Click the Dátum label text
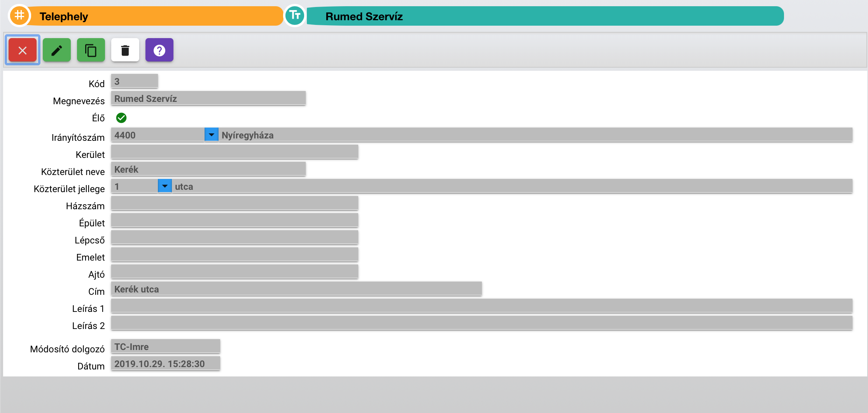This screenshot has height=413, width=868. click(91, 366)
